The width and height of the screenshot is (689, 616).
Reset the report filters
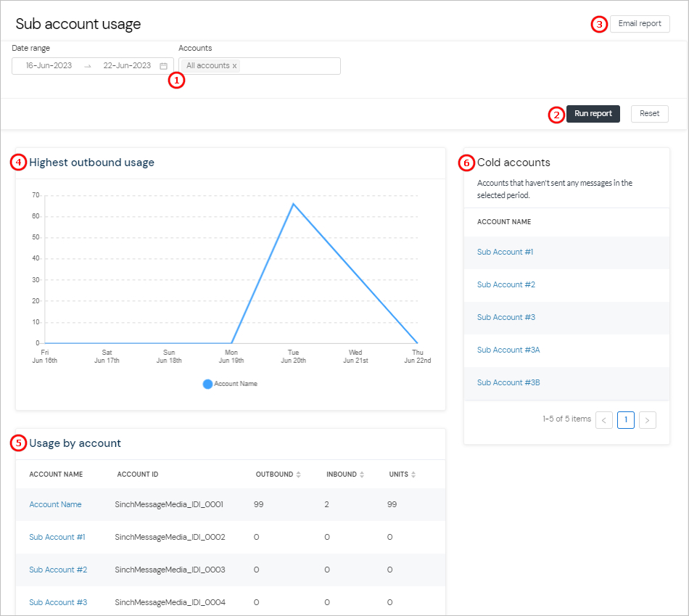coord(649,114)
